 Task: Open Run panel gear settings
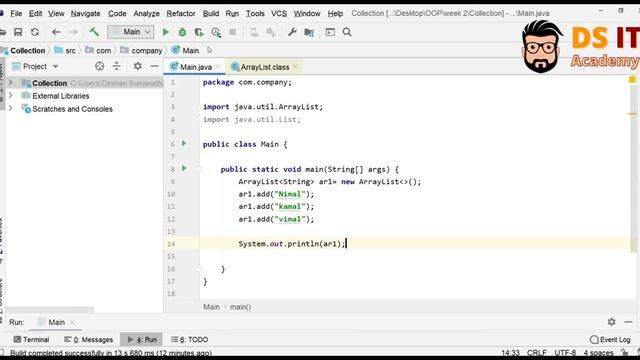click(x=611, y=322)
